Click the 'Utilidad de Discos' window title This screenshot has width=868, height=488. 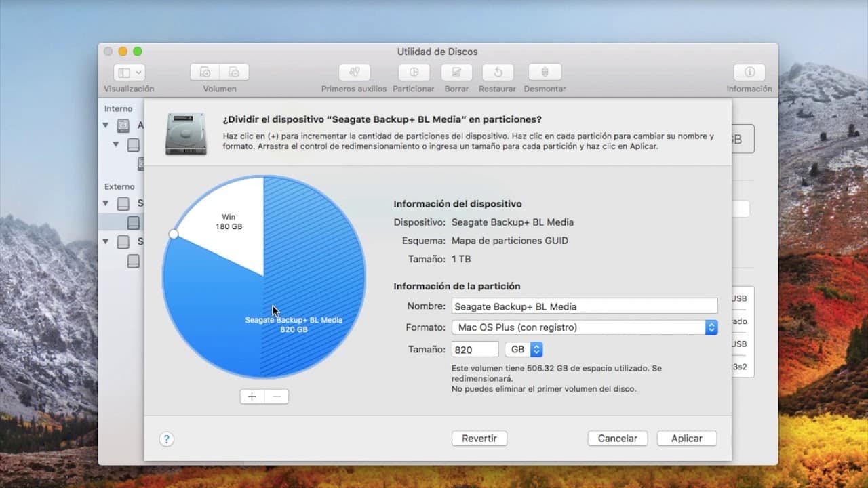pyautogui.click(x=437, y=52)
